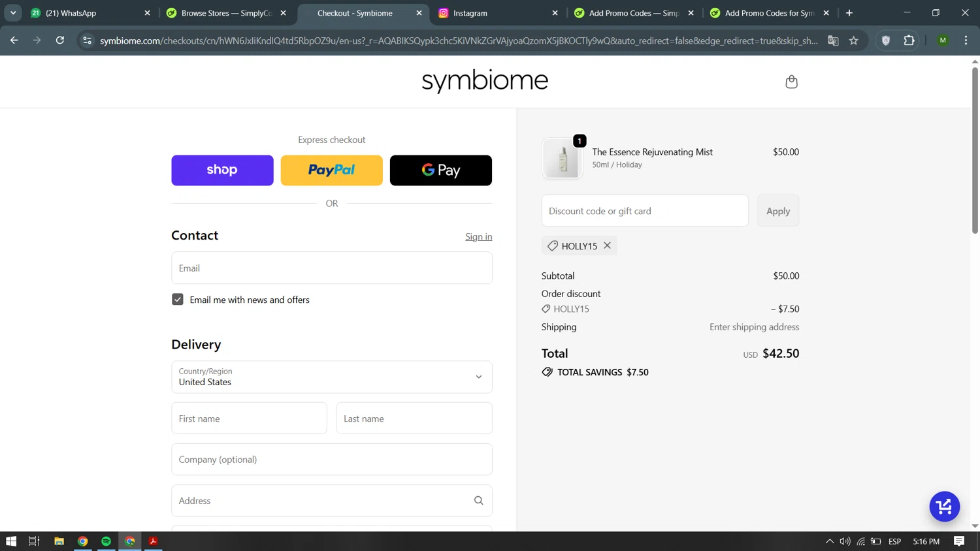The width and height of the screenshot is (980, 551).
Task: Expand the Country/Region dropdown
Action: pos(332,377)
